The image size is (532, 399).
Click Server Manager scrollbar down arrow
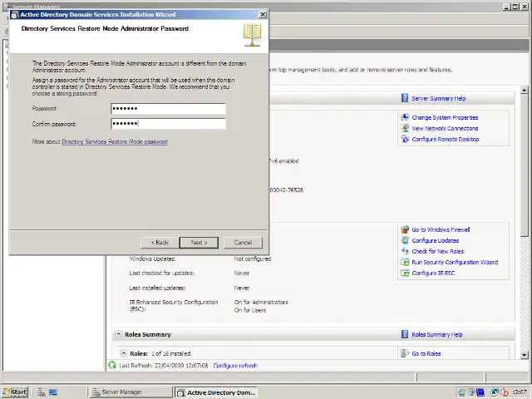tap(525, 355)
